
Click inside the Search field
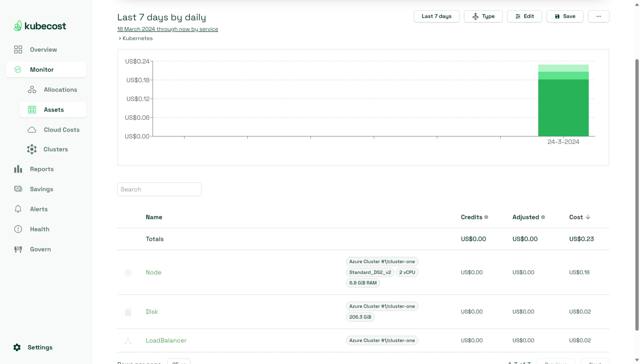(x=159, y=189)
